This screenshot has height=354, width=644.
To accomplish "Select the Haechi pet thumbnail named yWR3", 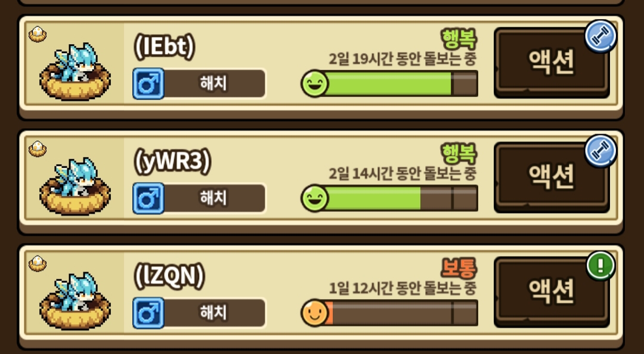I will click(75, 186).
